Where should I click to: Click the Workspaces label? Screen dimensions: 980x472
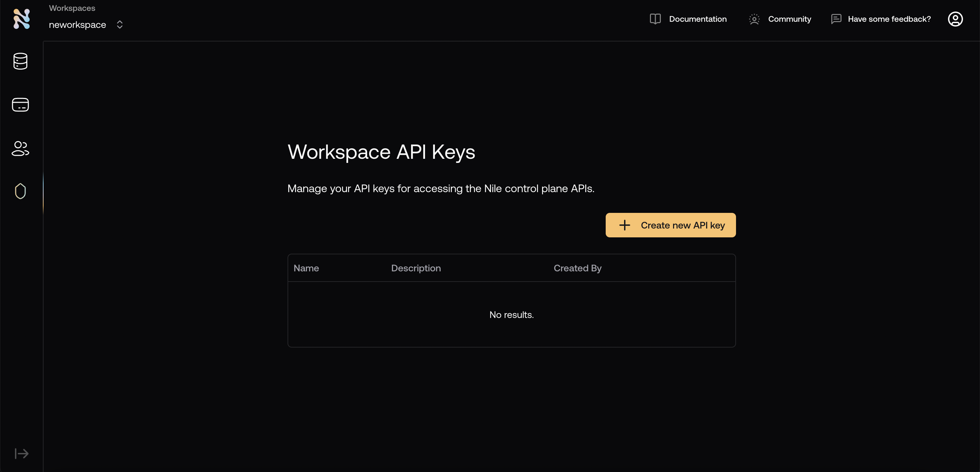(x=72, y=8)
